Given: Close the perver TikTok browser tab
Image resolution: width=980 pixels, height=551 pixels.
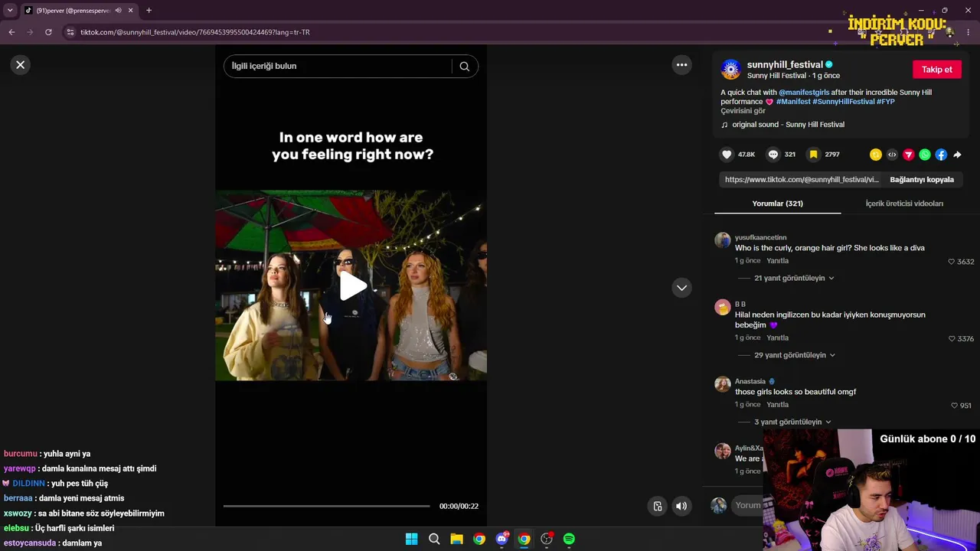Looking at the screenshot, I should (x=131, y=11).
